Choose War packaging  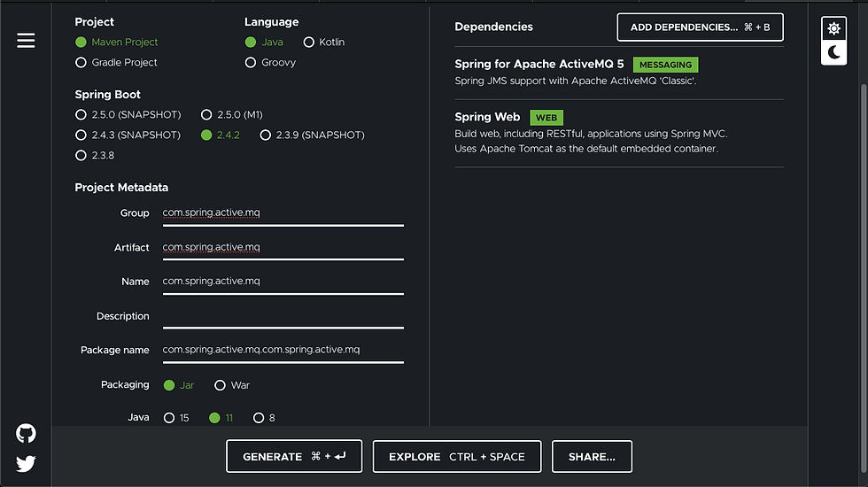click(x=232, y=385)
